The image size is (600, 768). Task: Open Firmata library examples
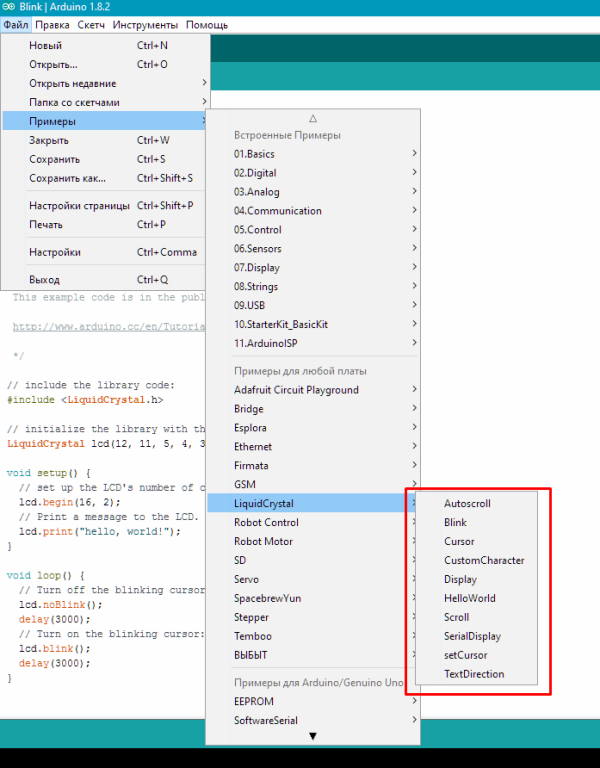click(313, 466)
